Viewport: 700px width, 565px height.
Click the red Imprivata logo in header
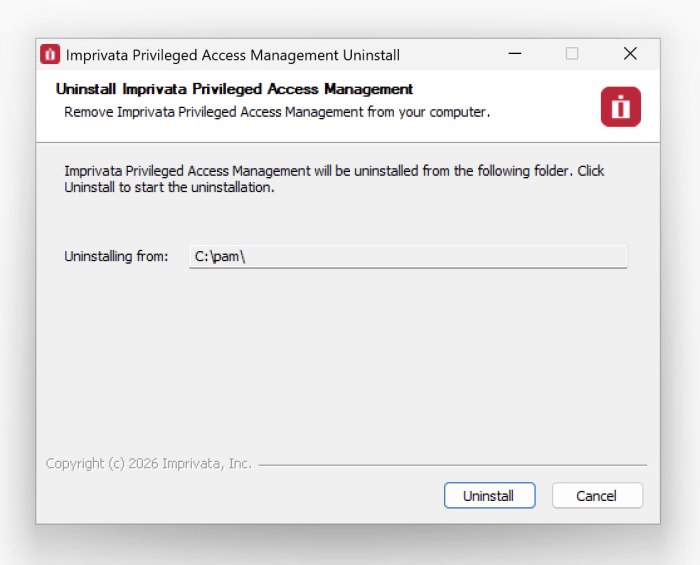click(620, 107)
